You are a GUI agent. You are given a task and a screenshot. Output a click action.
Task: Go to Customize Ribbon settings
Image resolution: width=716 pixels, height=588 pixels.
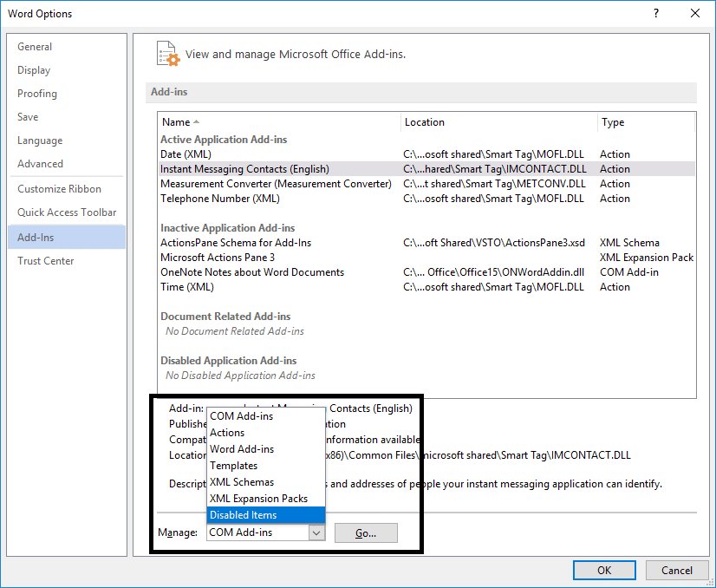coord(59,189)
